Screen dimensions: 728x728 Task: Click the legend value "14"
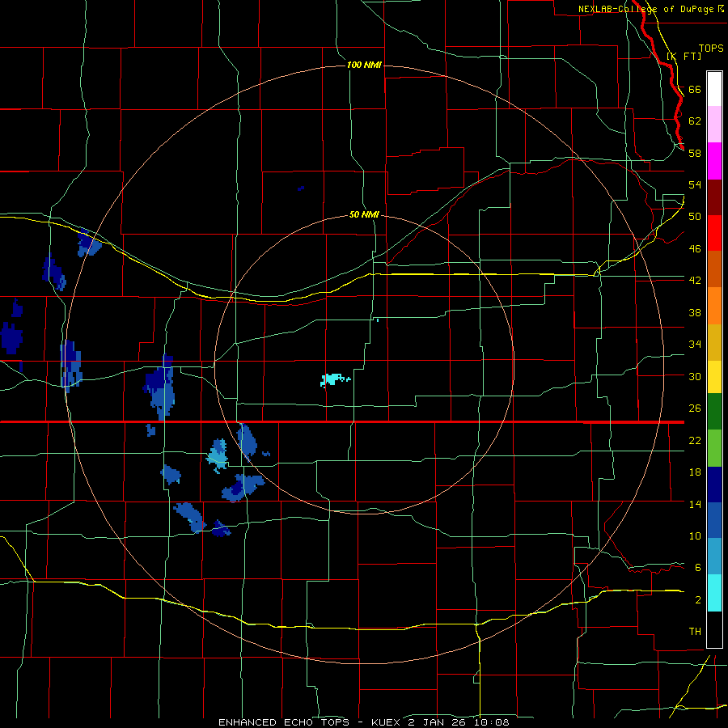click(695, 504)
